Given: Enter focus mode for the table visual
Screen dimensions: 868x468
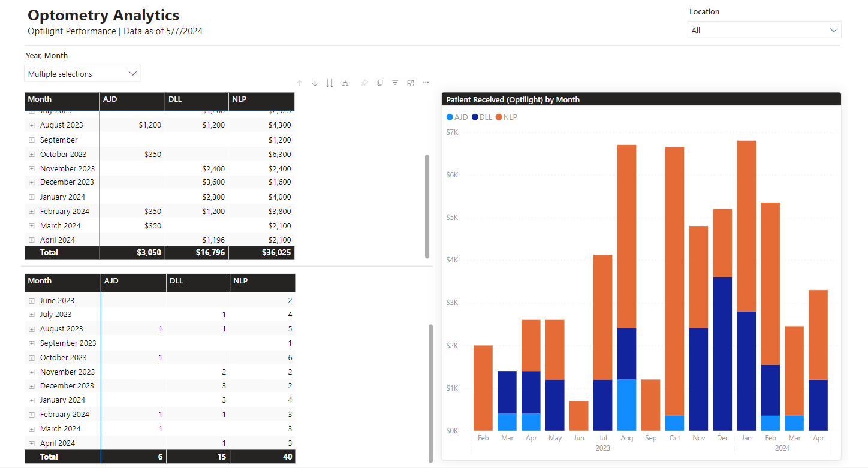Looking at the screenshot, I should tap(410, 83).
